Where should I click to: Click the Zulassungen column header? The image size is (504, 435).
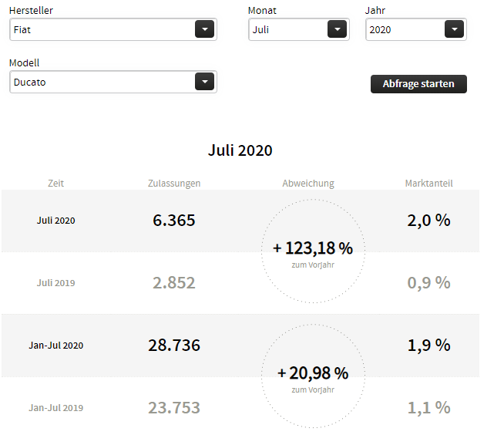[x=174, y=184]
